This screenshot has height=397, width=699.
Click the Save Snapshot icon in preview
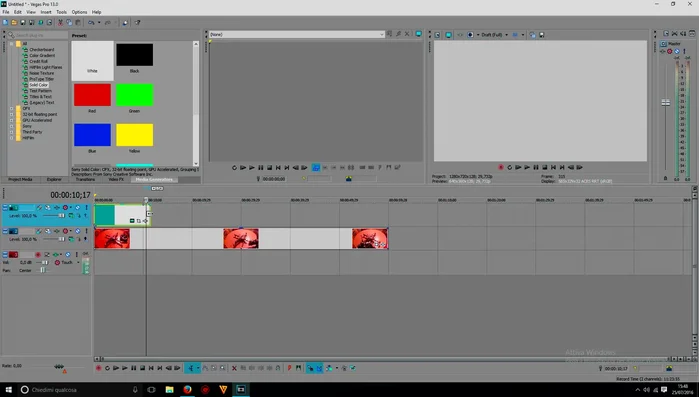pyautogui.click(x=542, y=35)
